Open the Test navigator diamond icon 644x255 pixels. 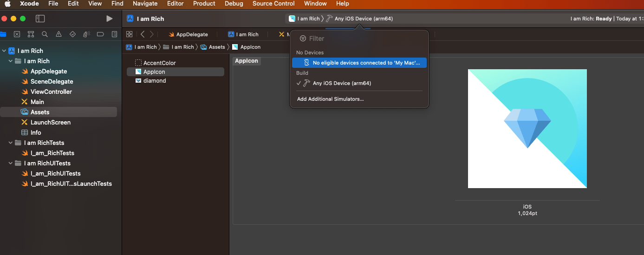[x=72, y=34]
